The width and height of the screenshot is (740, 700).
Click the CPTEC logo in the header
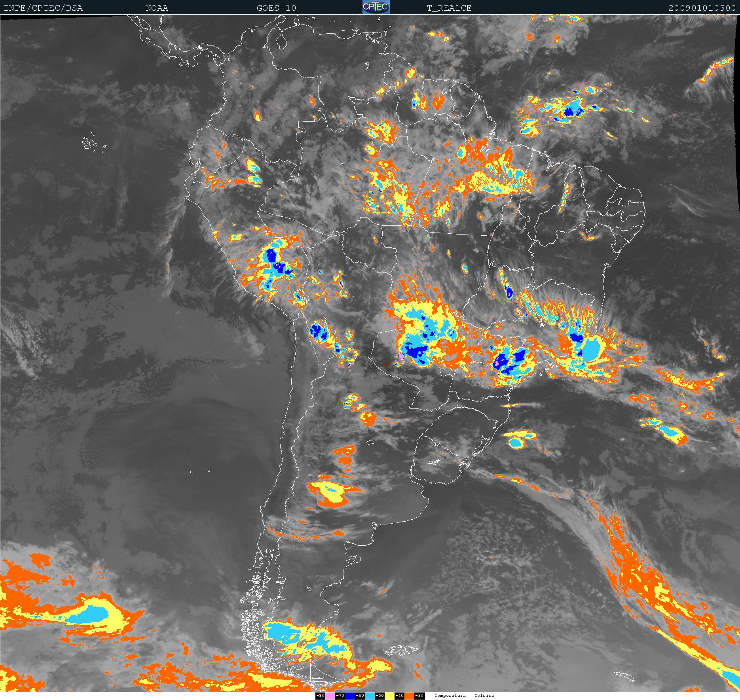coord(376,7)
